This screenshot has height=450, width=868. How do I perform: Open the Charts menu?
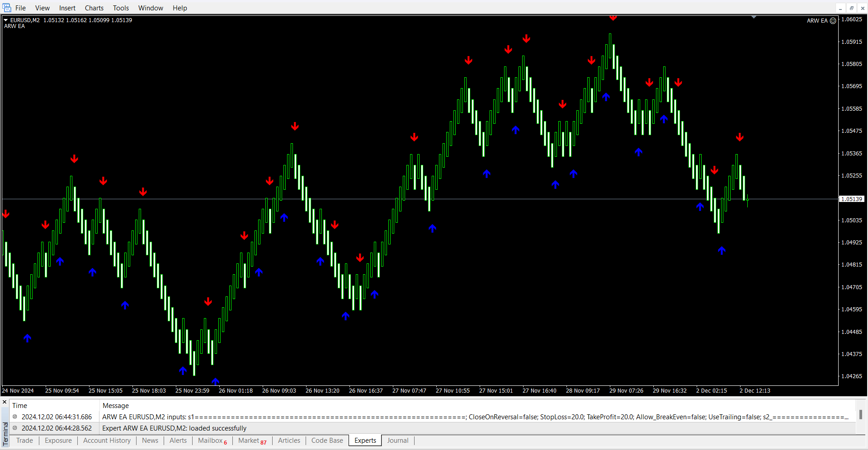point(94,8)
